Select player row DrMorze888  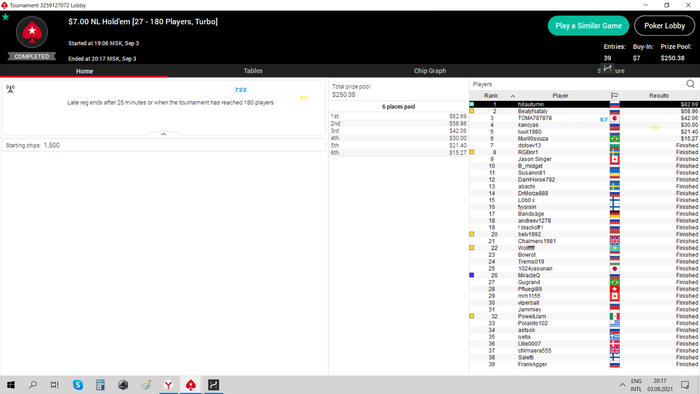tap(584, 193)
